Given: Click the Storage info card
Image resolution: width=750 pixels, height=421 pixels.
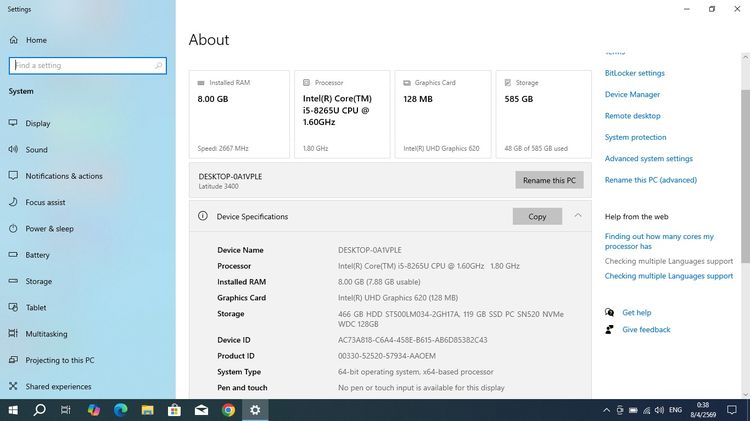Looking at the screenshot, I should [543, 114].
